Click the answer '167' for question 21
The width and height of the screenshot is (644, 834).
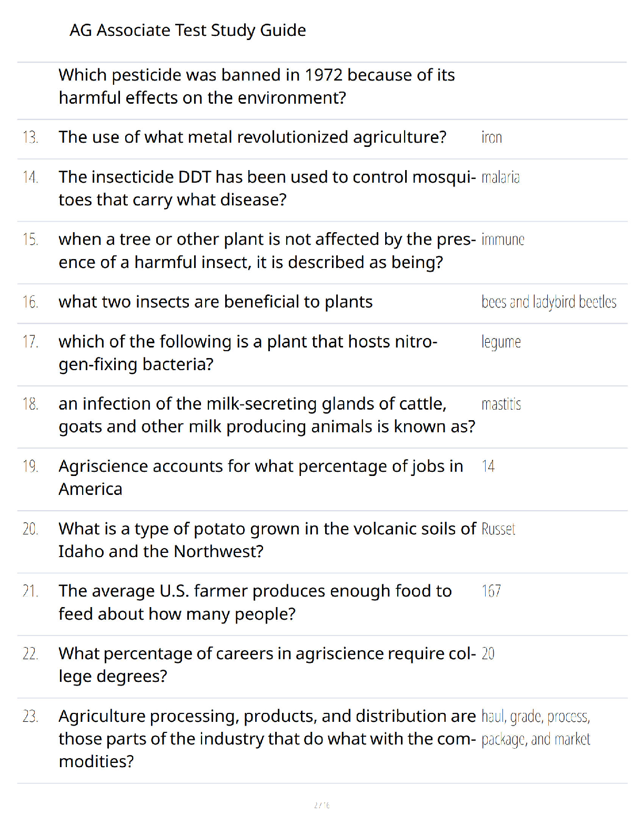click(491, 591)
